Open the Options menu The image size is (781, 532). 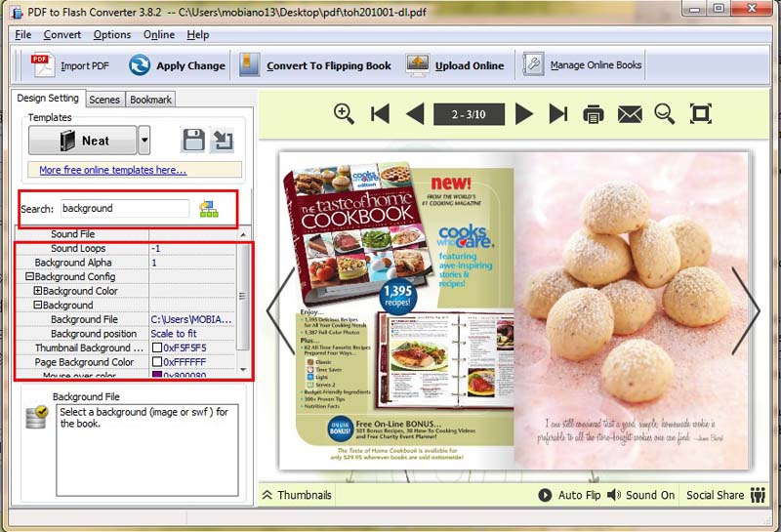pyautogui.click(x=112, y=35)
